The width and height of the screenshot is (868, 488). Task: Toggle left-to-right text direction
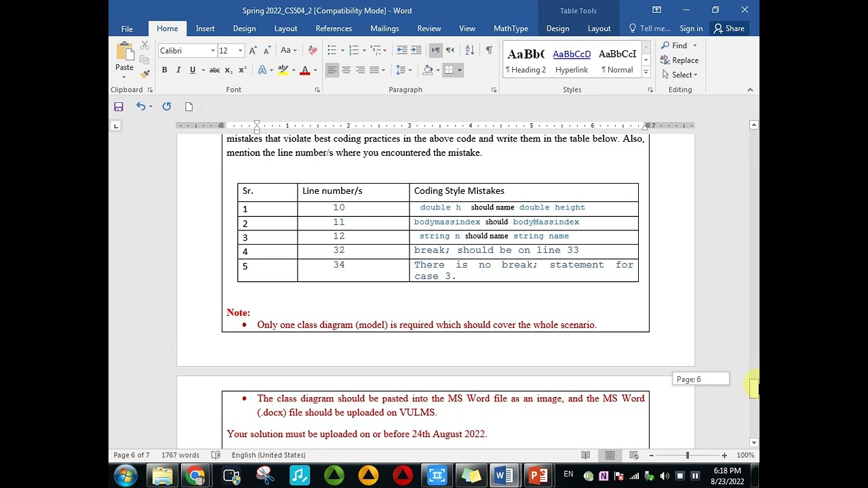435,50
